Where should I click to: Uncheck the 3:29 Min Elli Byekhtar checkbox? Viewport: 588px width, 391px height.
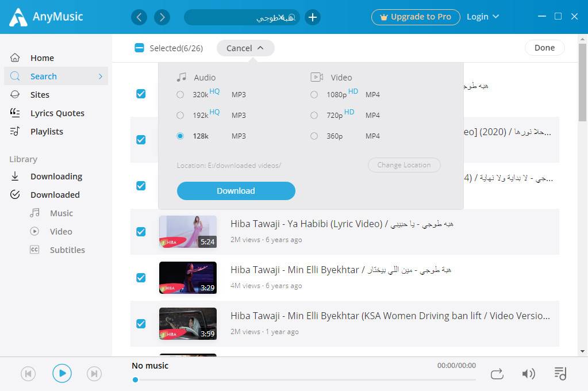pyautogui.click(x=141, y=278)
